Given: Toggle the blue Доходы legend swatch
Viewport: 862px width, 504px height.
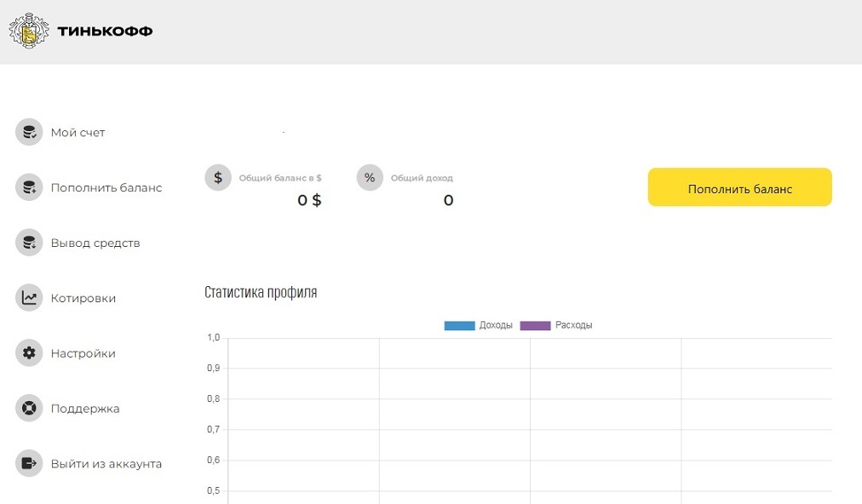Looking at the screenshot, I should point(460,325).
